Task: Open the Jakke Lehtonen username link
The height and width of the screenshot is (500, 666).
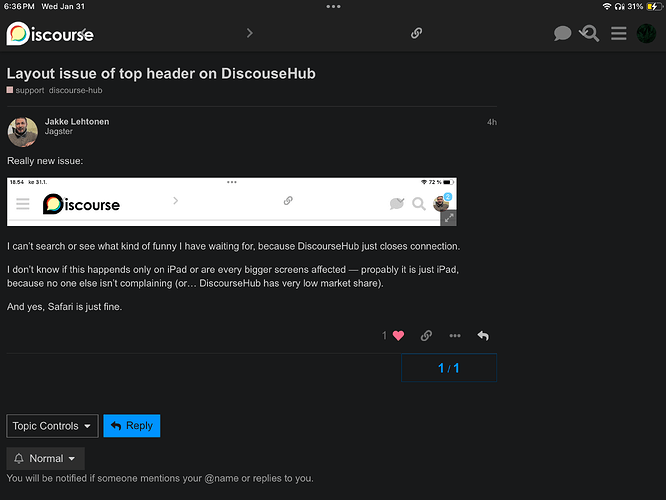Action: click(77, 121)
